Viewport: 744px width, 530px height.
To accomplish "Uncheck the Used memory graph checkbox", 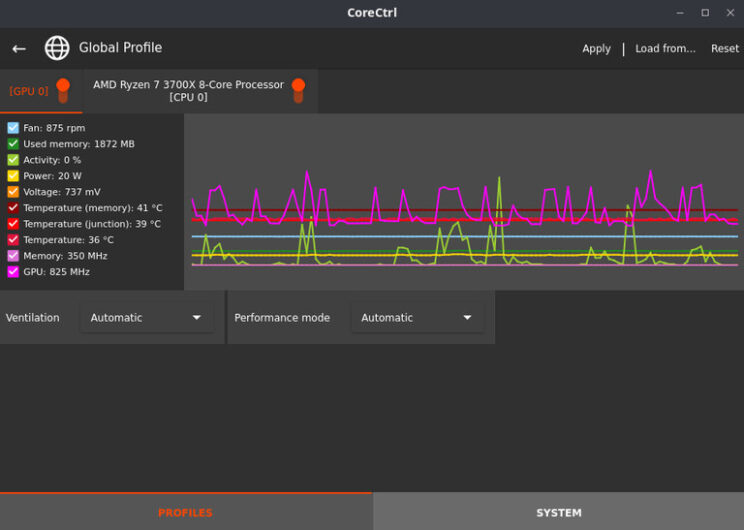I will coord(13,144).
